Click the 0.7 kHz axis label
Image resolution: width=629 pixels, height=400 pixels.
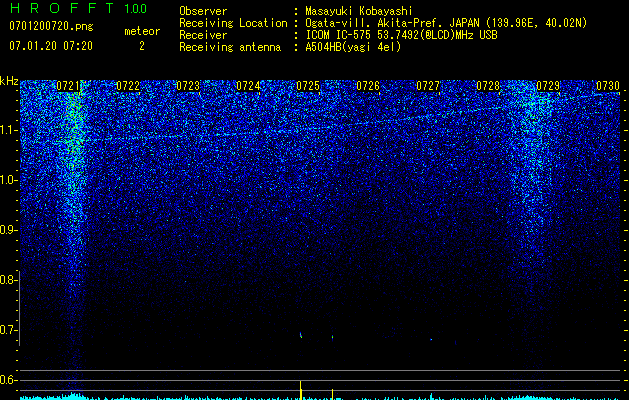(9, 330)
